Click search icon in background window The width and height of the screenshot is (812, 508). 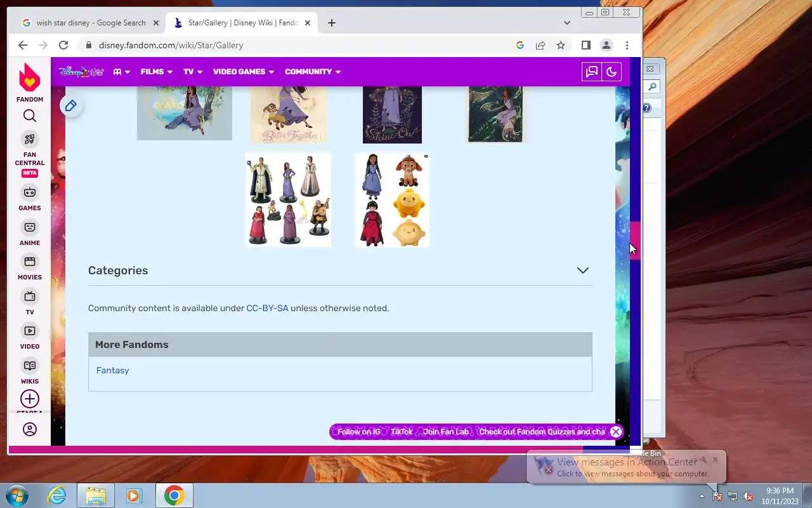pos(652,87)
